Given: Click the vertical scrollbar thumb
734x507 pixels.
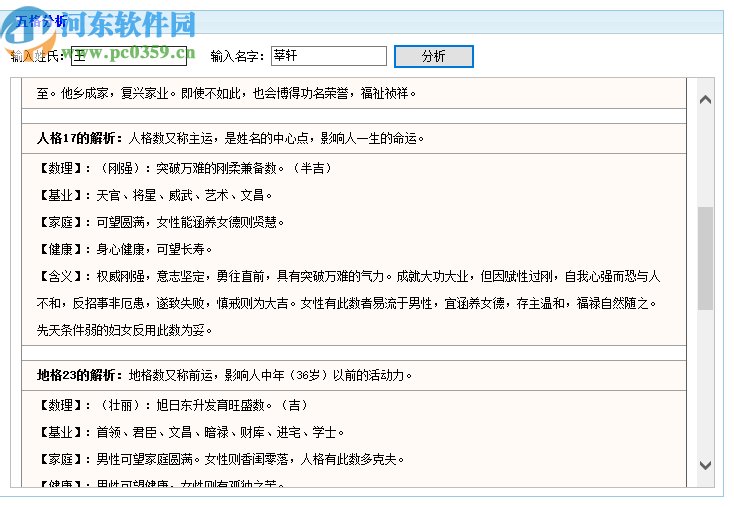Looking at the screenshot, I should coord(705,258).
